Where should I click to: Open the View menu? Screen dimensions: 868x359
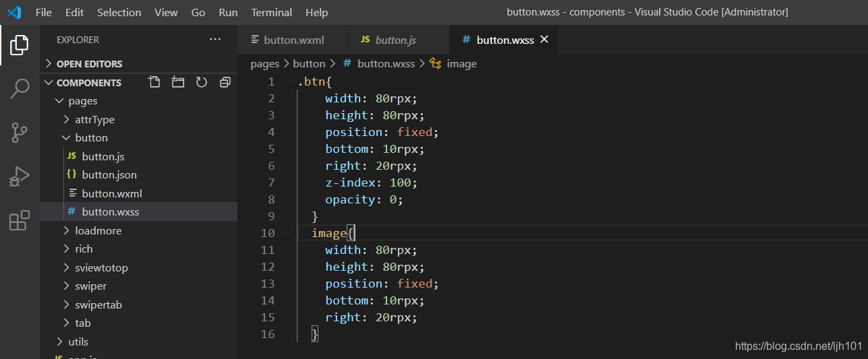pos(166,12)
